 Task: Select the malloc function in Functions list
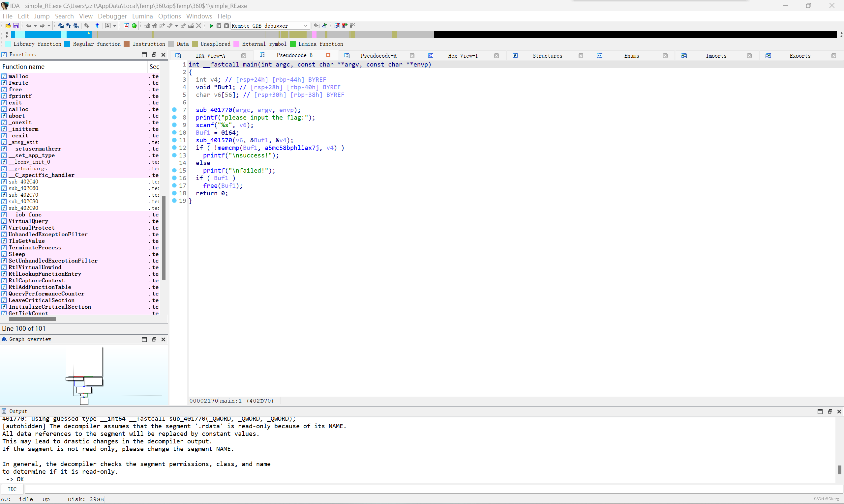tap(18, 76)
